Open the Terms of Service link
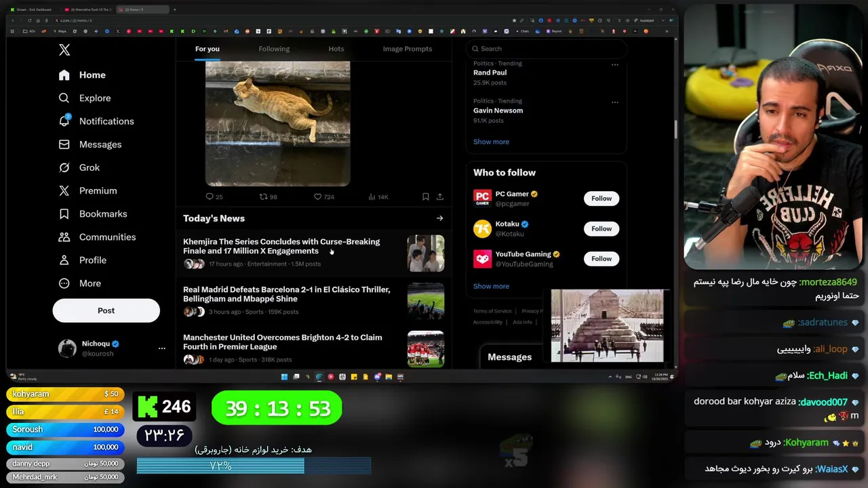This screenshot has width=868, height=488. (492, 311)
